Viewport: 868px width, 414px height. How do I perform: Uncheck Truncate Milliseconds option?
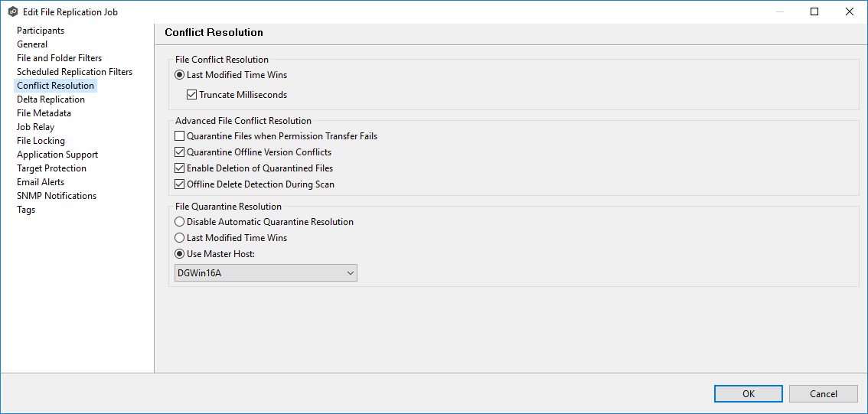(192, 95)
